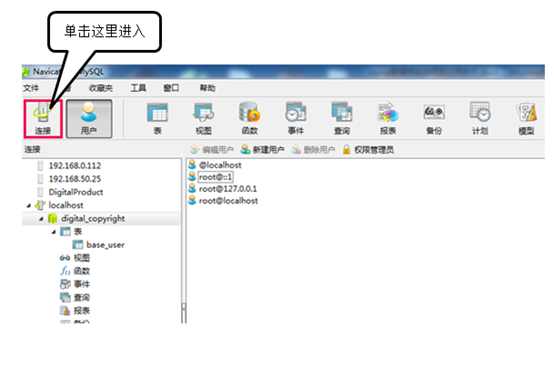Open the 函数 (Function) toolbar icon

249,119
